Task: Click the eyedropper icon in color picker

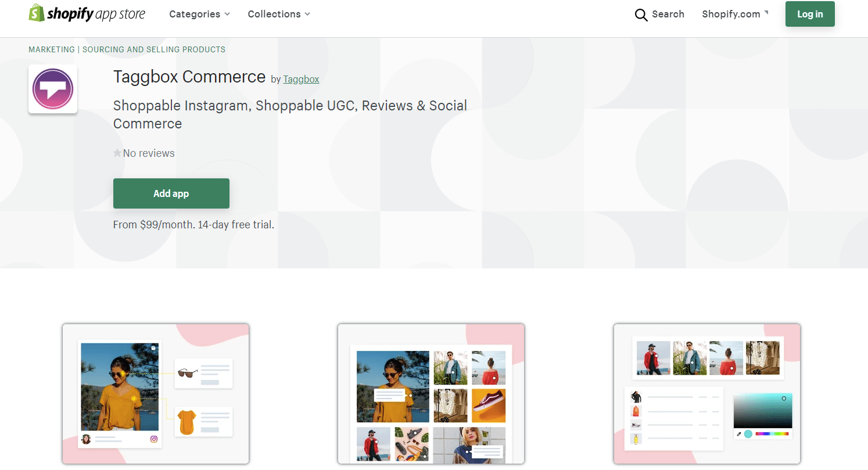Action: tap(739, 434)
